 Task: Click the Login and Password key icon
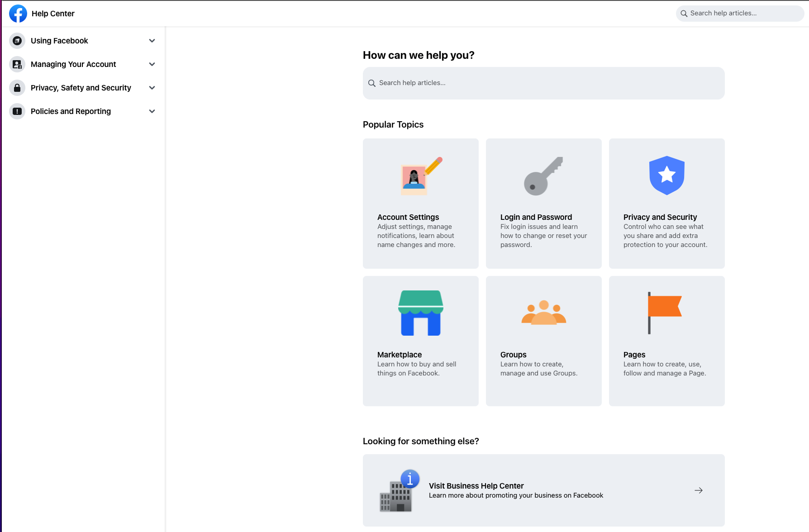point(543,176)
